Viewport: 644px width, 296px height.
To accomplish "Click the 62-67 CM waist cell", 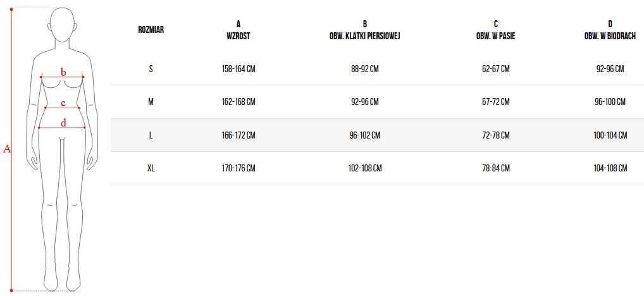I will (x=495, y=69).
